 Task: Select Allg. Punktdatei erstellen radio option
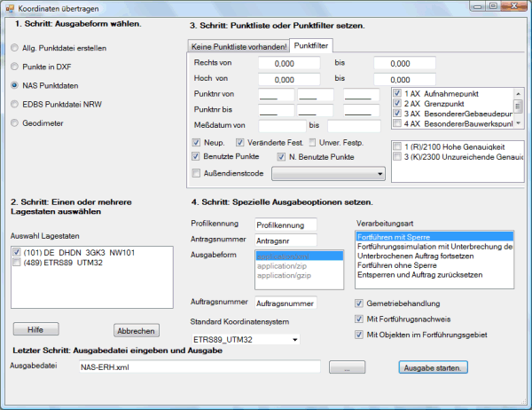tap(14, 48)
